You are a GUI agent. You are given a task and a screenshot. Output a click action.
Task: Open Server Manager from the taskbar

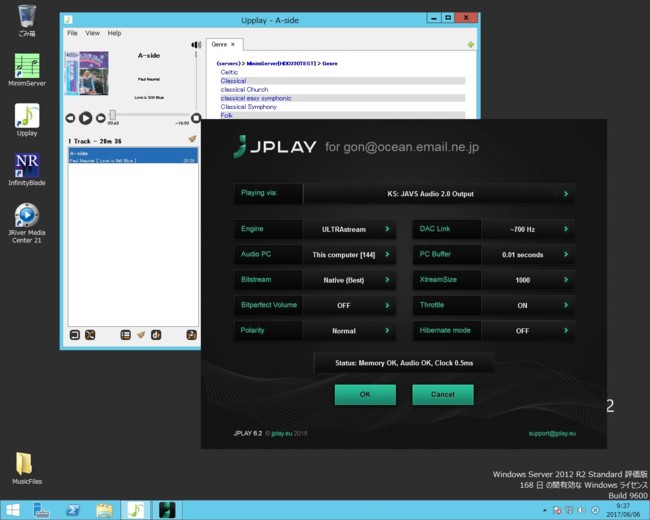point(42,510)
